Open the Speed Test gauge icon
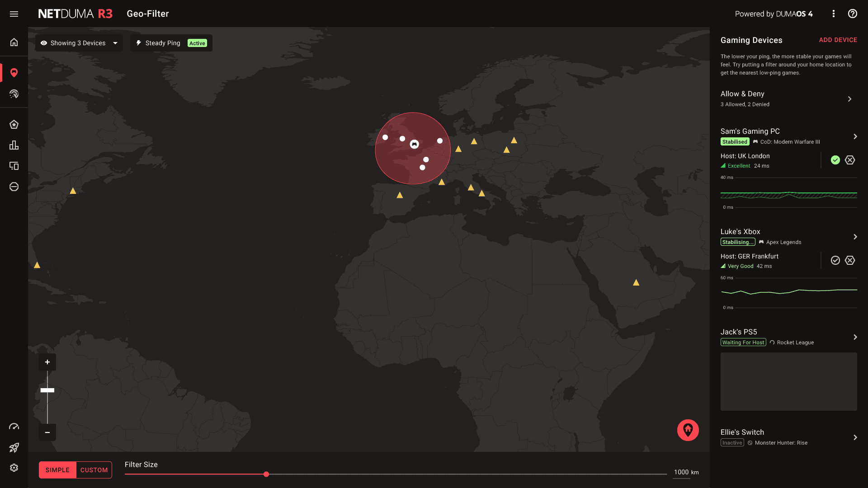Viewport: 868px width, 488px height. pos(14,427)
